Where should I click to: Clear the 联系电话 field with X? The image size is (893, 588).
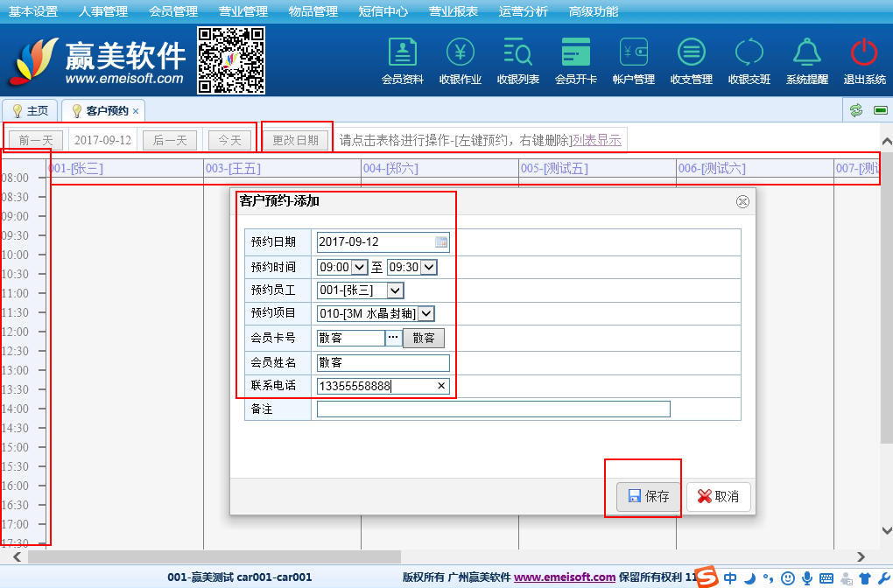click(x=441, y=386)
